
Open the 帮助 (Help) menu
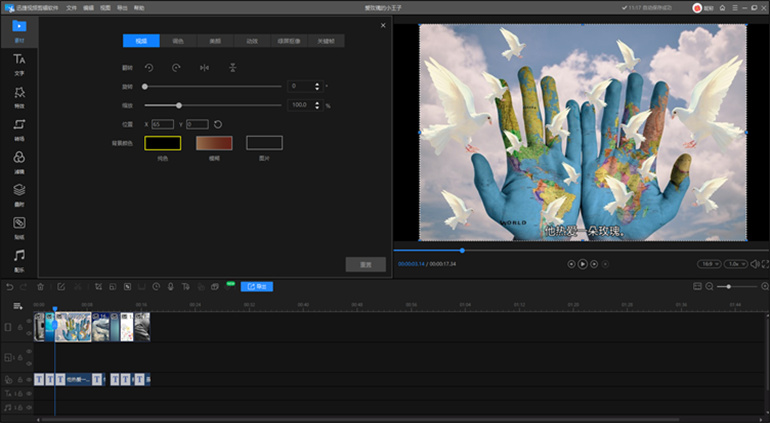(139, 8)
